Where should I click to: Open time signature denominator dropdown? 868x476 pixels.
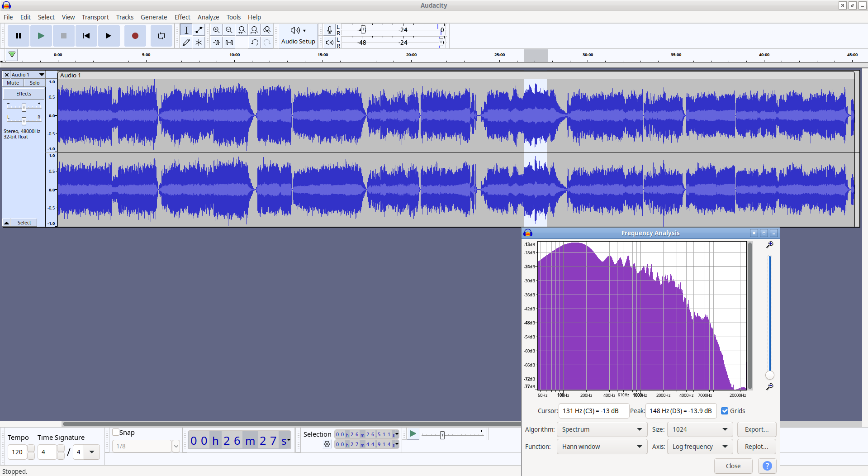[x=92, y=452]
